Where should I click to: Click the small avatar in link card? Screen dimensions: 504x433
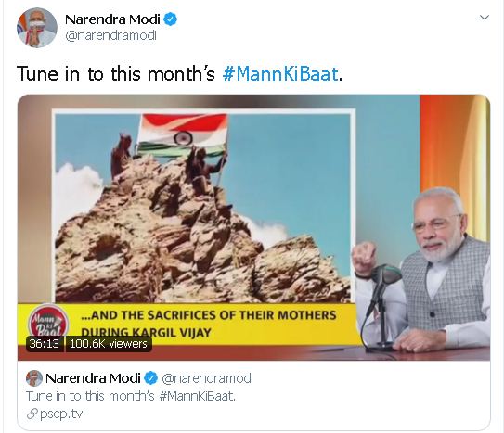pyautogui.click(x=34, y=378)
